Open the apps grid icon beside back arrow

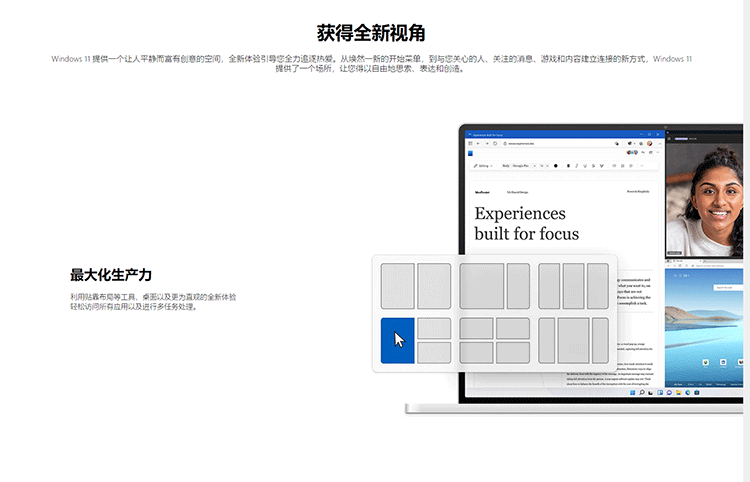tap(470, 143)
